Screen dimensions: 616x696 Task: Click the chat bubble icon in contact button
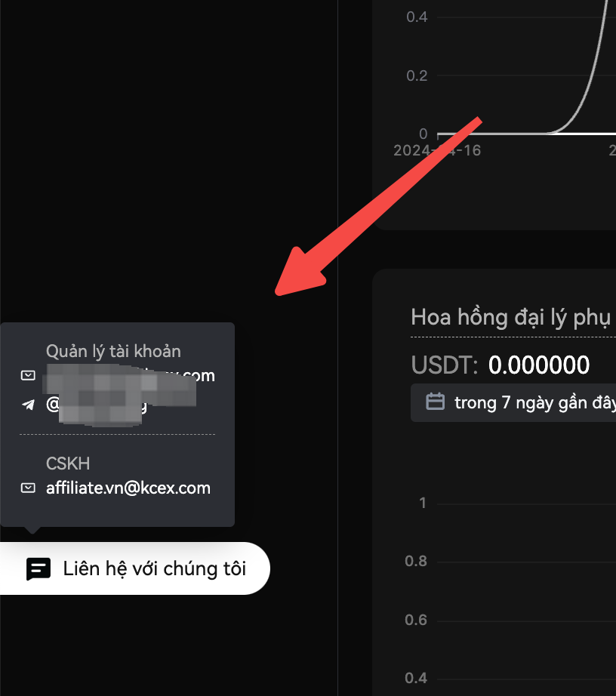[38, 568]
